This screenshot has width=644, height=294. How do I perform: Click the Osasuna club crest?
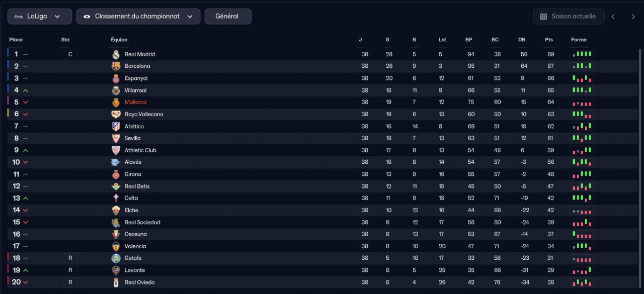[x=116, y=234]
